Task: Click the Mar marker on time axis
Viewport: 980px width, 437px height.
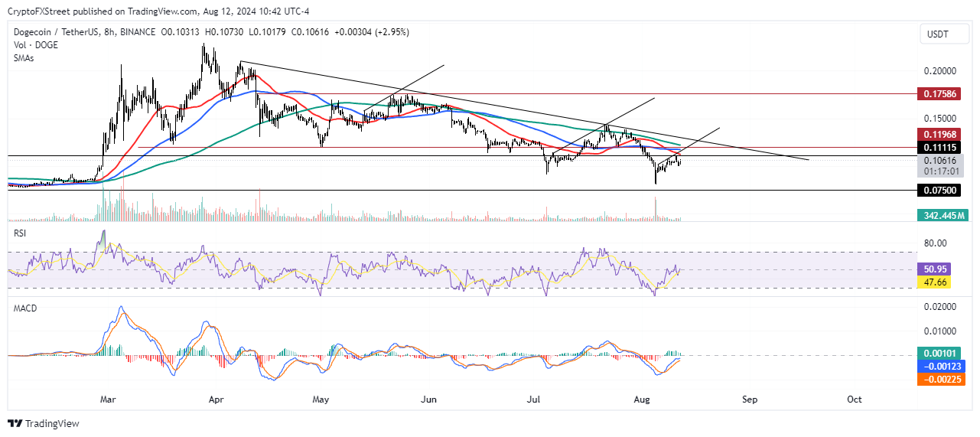Action: (x=108, y=399)
